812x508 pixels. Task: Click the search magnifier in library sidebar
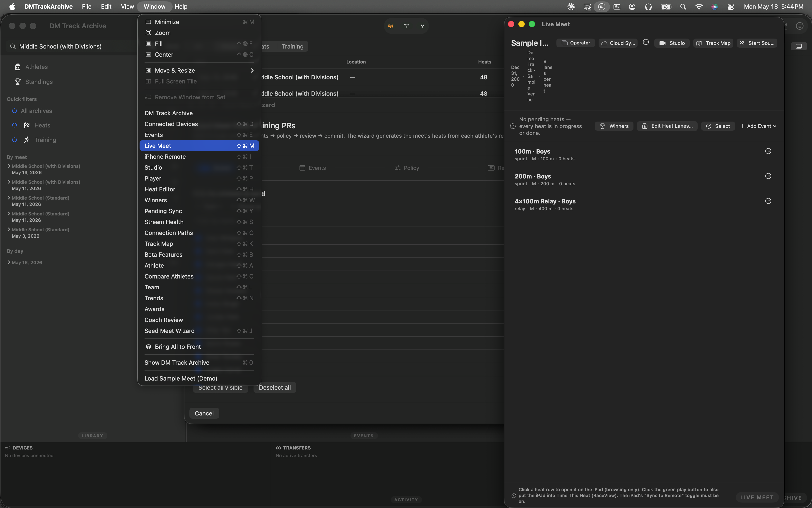pyautogui.click(x=13, y=46)
